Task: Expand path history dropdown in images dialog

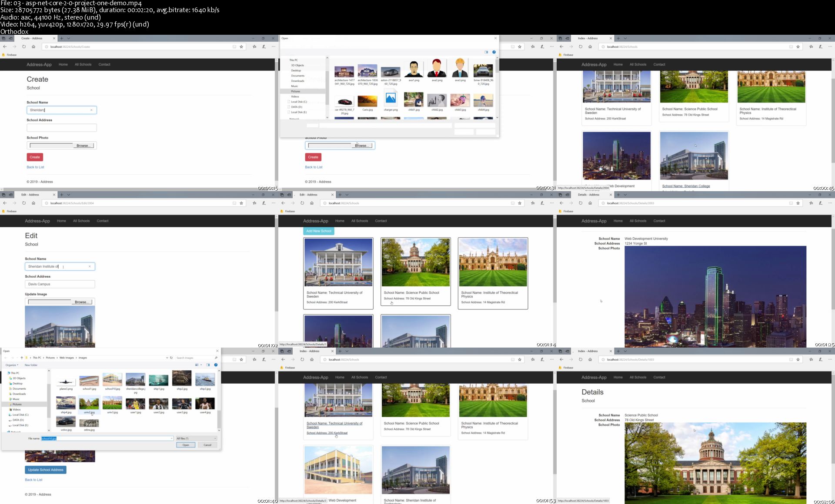Action: [167, 358]
